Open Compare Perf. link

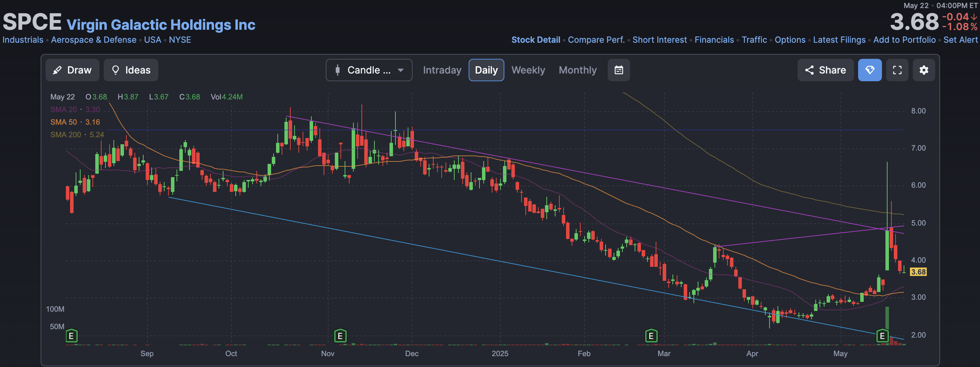596,40
